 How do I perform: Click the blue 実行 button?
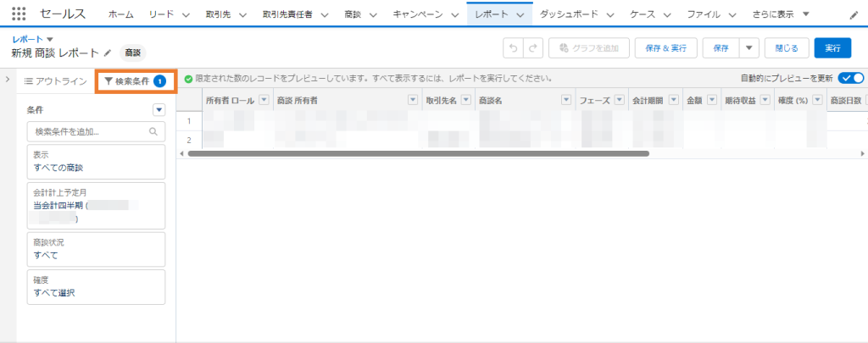coord(832,48)
